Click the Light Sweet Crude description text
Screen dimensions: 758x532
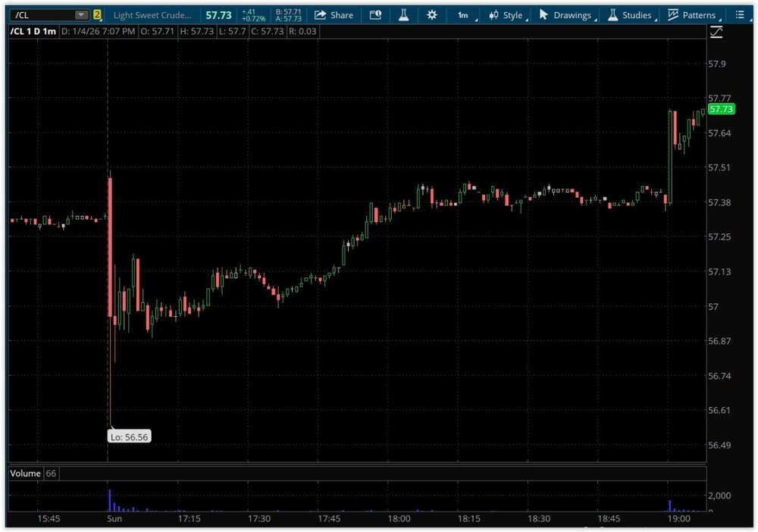(x=152, y=15)
